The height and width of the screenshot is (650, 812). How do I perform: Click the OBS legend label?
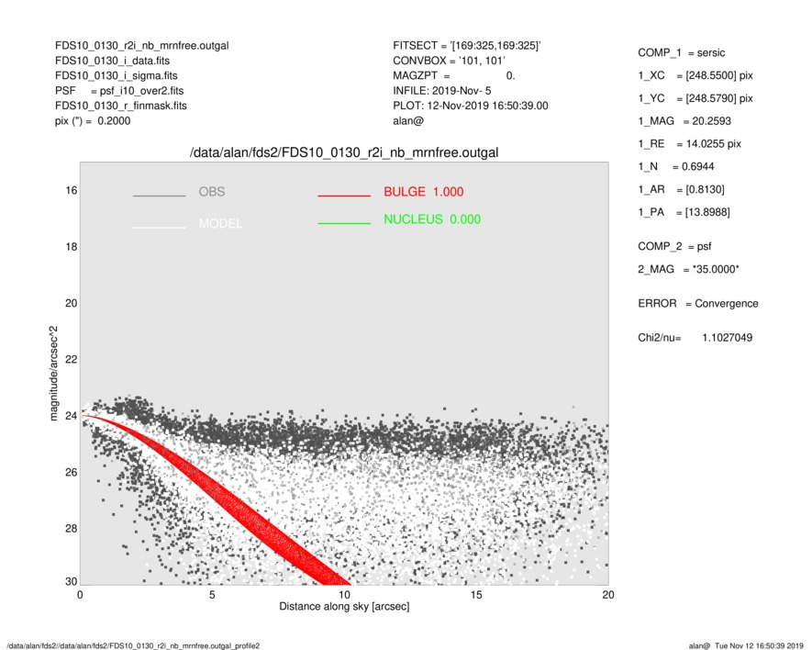tap(212, 192)
